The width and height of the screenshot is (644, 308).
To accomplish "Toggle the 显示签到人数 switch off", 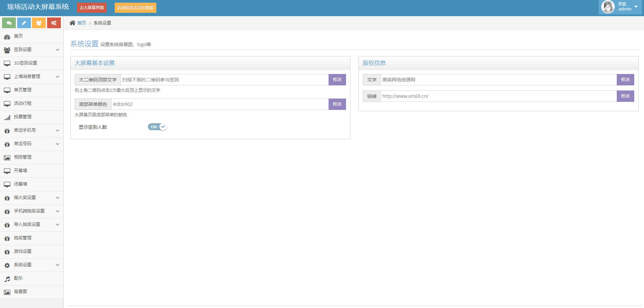I will pyautogui.click(x=157, y=127).
